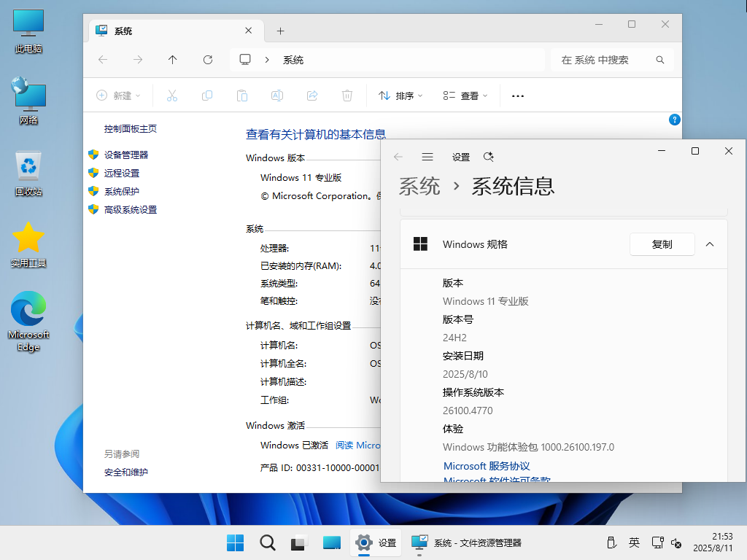Click the share icon in explorer toolbar
Image resolution: width=747 pixels, height=560 pixels.
coord(312,96)
